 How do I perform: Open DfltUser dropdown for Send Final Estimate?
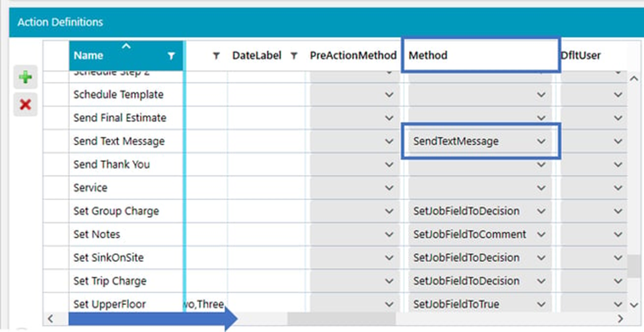(618, 118)
